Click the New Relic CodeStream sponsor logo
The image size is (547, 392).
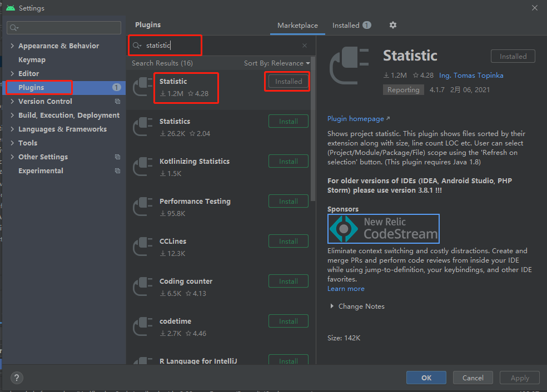click(383, 228)
